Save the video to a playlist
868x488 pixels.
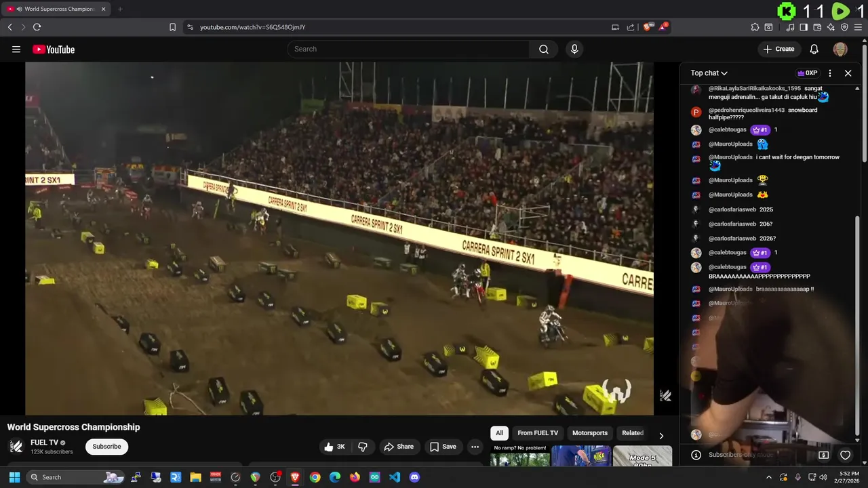(443, 447)
